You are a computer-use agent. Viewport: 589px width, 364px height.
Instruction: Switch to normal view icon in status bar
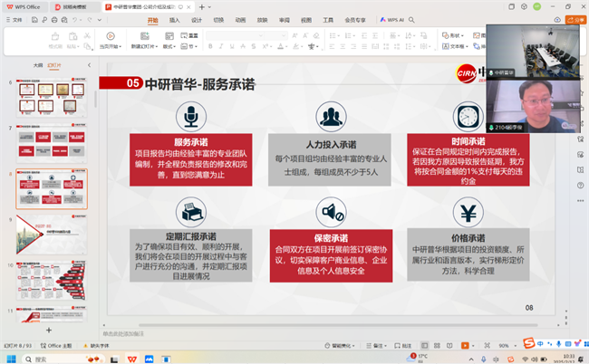pos(424,346)
